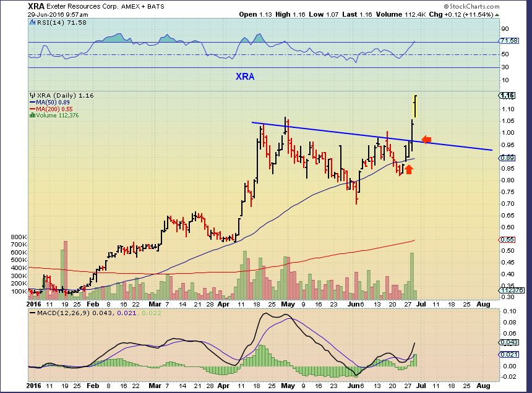Click the Last 1.16 value in the header
Image resolution: width=532 pixels, height=393 pixels.
click(357, 15)
